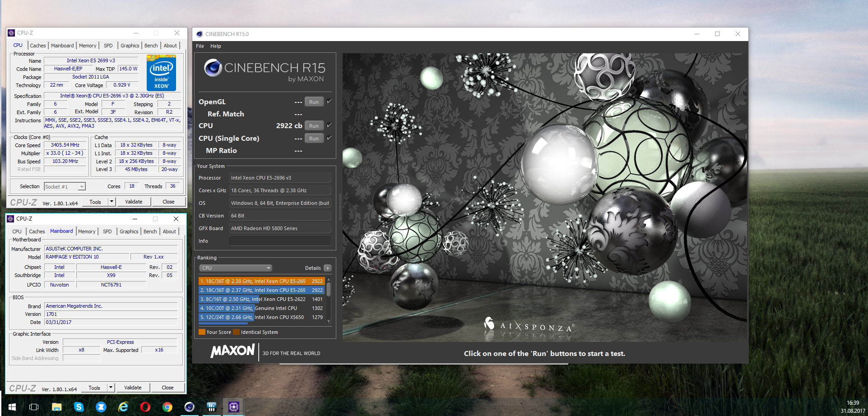Open the Cinebench File menu
The height and width of the screenshot is (416, 868).
tap(200, 46)
